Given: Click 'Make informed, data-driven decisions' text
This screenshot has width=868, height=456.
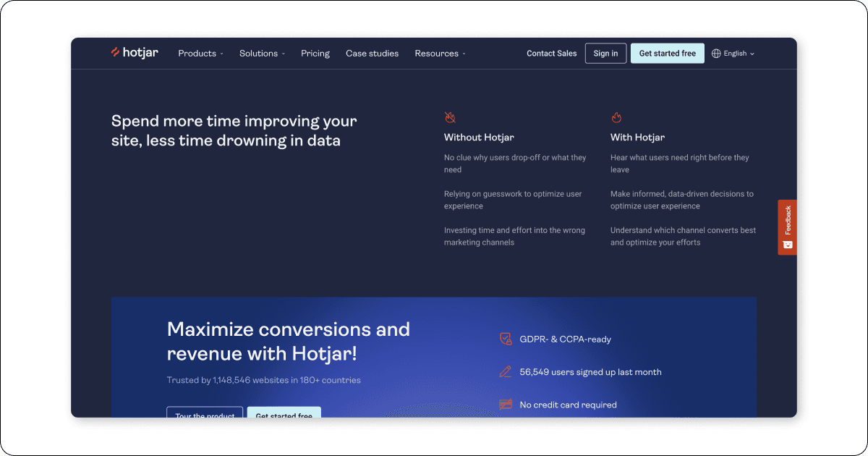Looking at the screenshot, I should click(682, 200).
